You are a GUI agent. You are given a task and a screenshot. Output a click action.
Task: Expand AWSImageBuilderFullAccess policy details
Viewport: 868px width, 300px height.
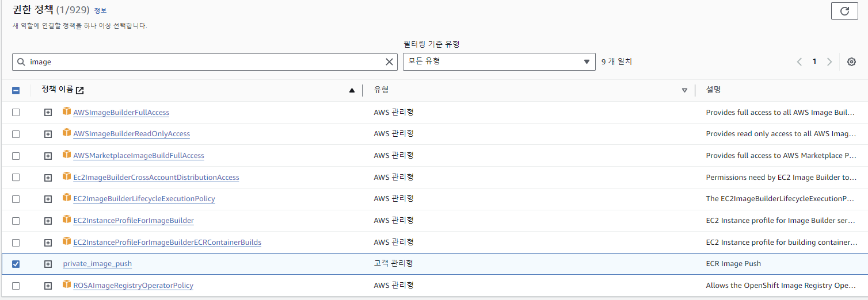tap(48, 113)
